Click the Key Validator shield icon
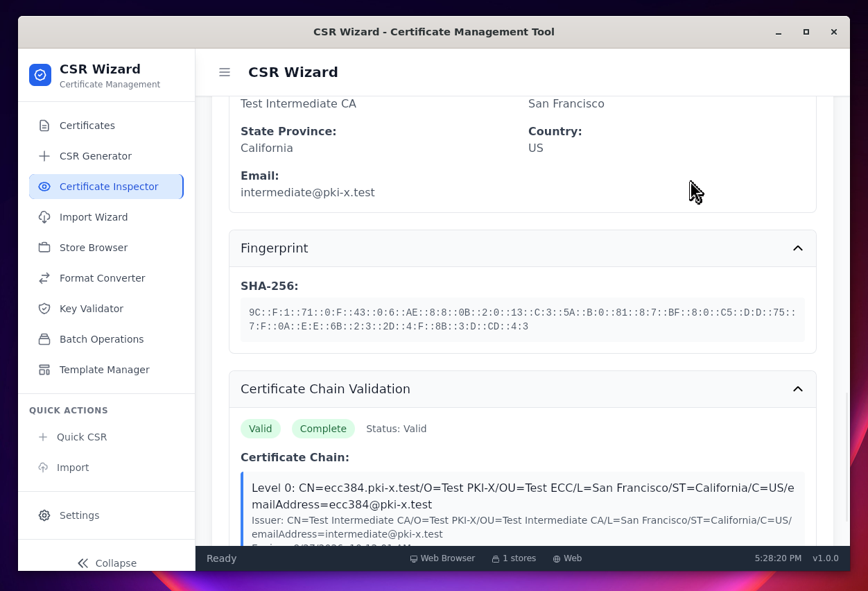Viewport: 868px width, 591px height. [44, 309]
